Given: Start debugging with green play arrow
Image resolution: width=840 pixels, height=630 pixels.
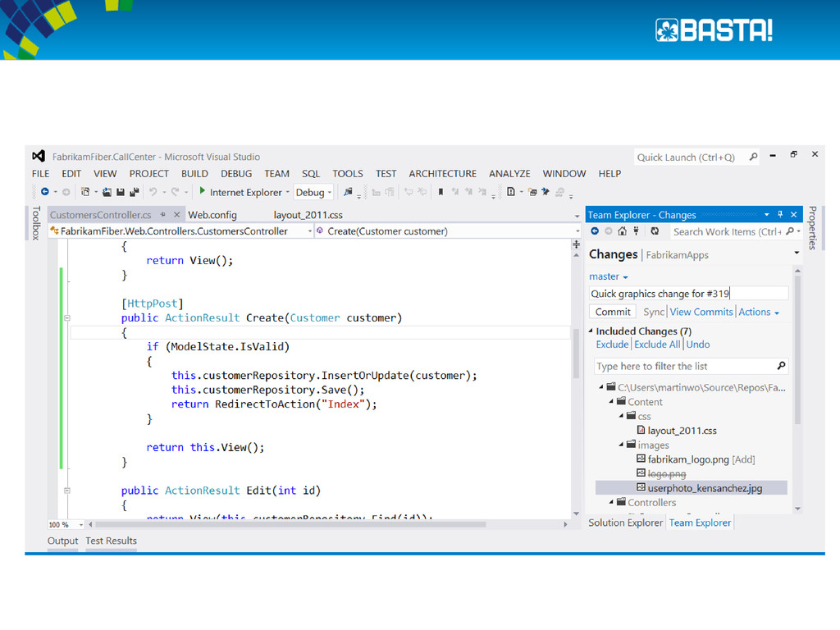Looking at the screenshot, I should pyautogui.click(x=202, y=190).
